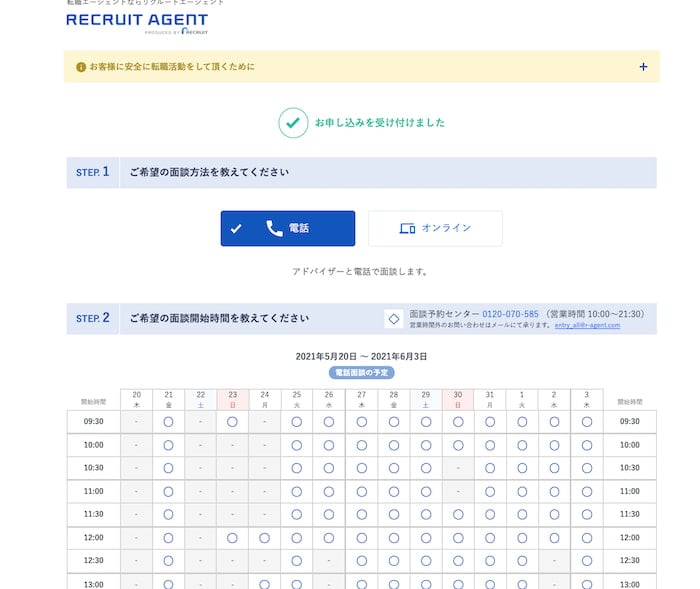Viewport: 700px width, 589px height.
Task: Select 11:00 slot on May 21
Action: click(x=168, y=492)
